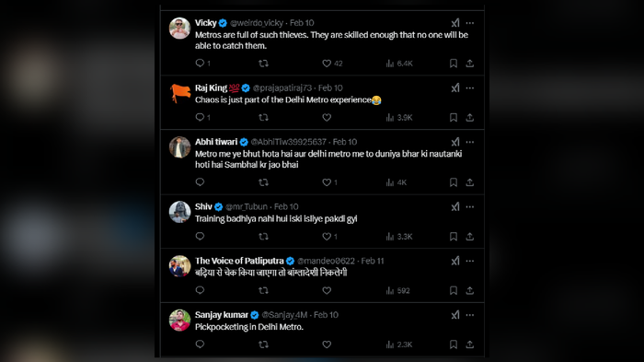Open Feb 11 timestamp on Patliputra tweet
Image resolution: width=644 pixels, height=362 pixels.
coord(373,261)
